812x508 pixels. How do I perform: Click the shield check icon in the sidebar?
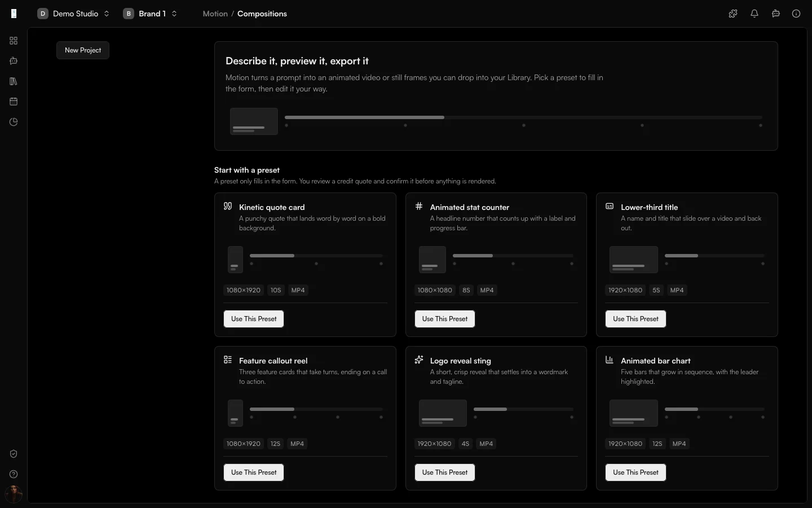point(14,454)
